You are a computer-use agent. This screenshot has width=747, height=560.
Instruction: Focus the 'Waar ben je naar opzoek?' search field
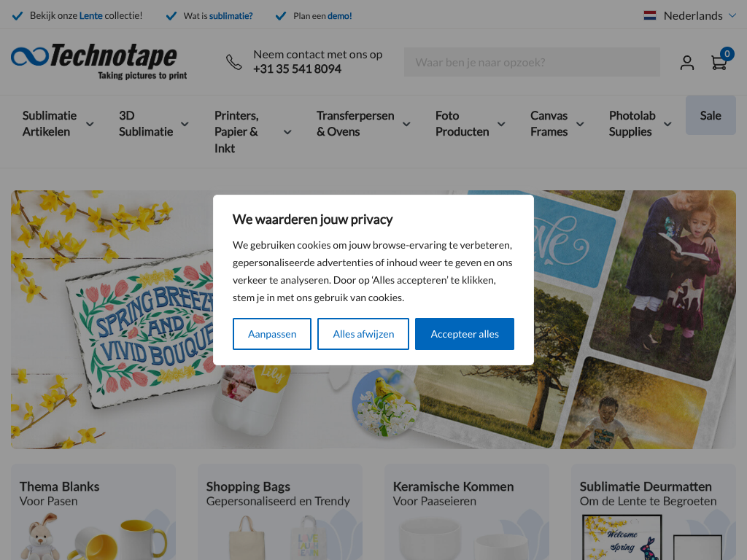[532, 62]
